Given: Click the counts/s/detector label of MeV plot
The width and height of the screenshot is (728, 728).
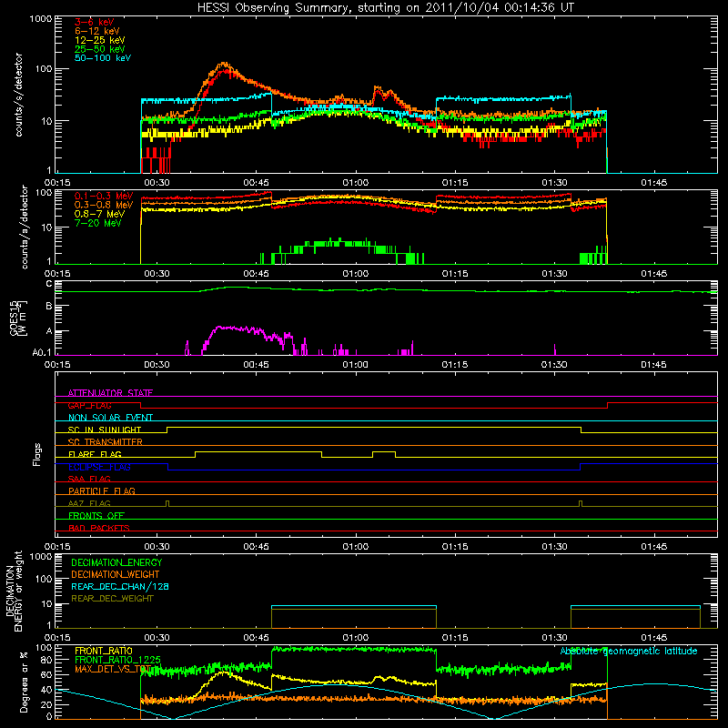Looking at the screenshot, I should point(25,227).
